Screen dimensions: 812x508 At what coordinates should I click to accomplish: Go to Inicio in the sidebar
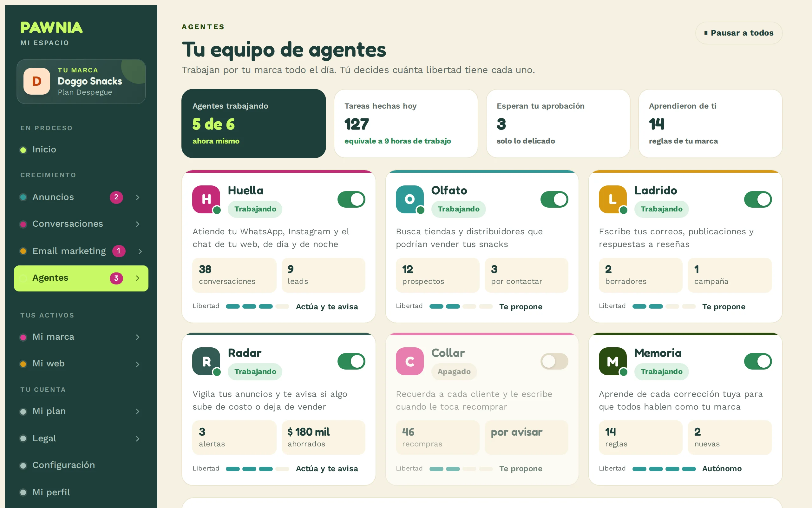point(81,150)
